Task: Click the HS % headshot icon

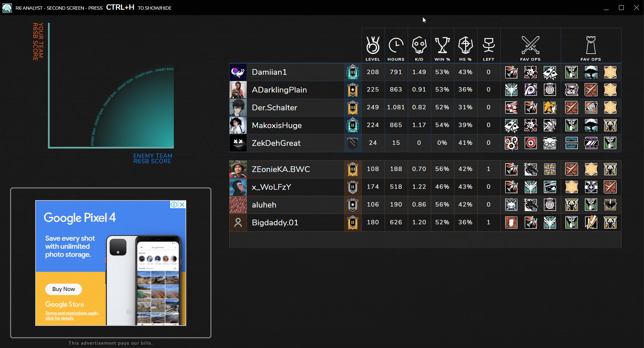Action: [x=465, y=45]
